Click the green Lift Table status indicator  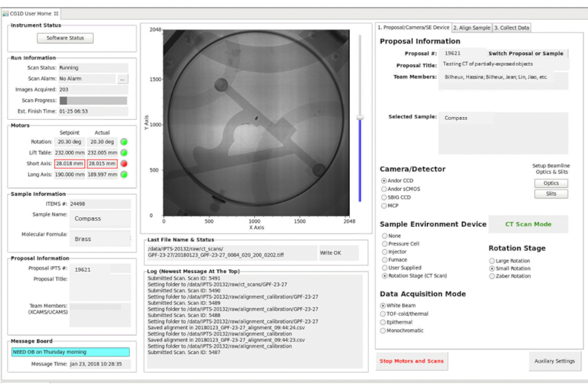tap(124, 153)
